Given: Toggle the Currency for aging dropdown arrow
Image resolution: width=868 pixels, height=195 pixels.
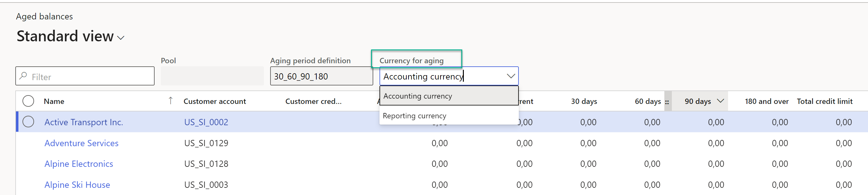Looking at the screenshot, I should coord(510,76).
